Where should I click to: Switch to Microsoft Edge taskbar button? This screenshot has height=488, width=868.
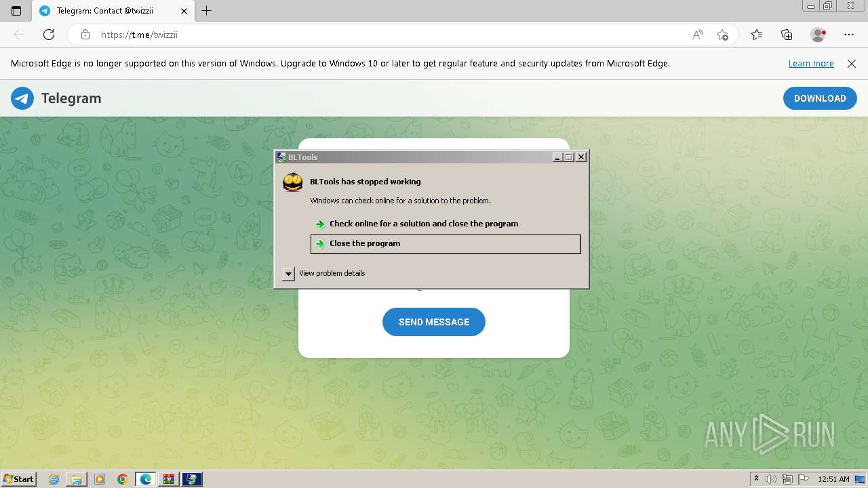click(x=146, y=479)
